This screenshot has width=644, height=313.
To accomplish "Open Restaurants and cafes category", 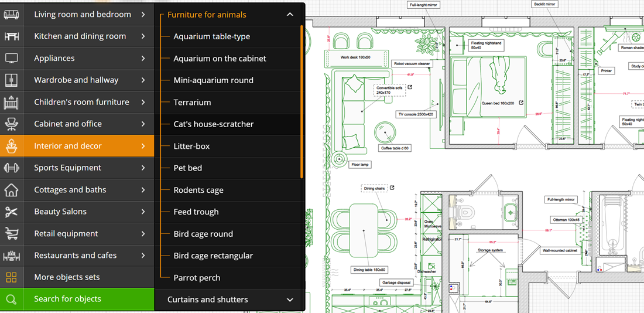I will click(x=77, y=256).
